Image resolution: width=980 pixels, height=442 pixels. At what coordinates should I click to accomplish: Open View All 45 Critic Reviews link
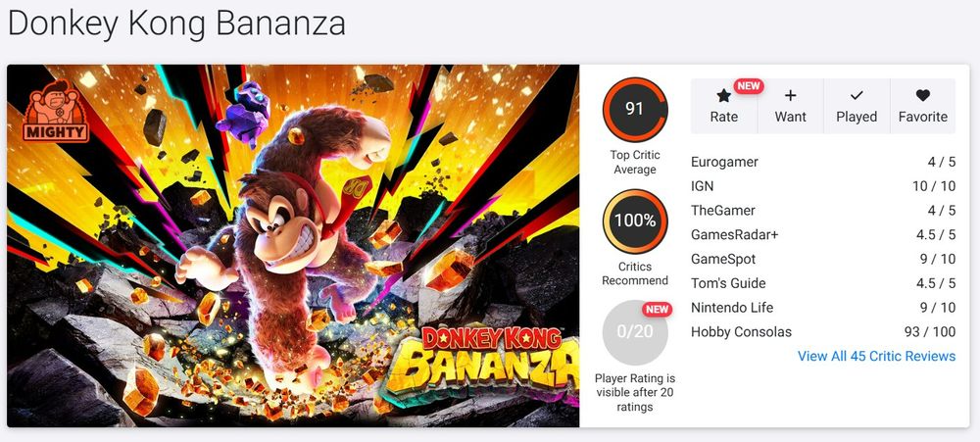[x=876, y=357]
